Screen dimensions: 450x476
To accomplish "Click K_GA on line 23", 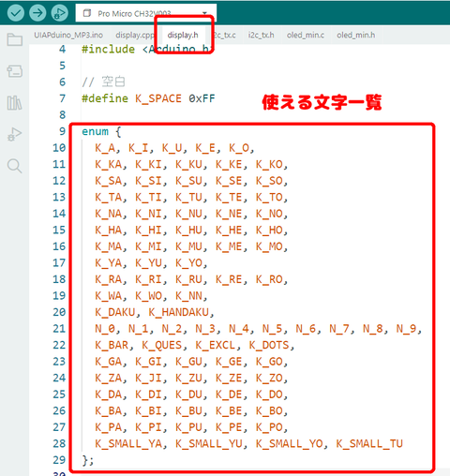I will (109, 362).
